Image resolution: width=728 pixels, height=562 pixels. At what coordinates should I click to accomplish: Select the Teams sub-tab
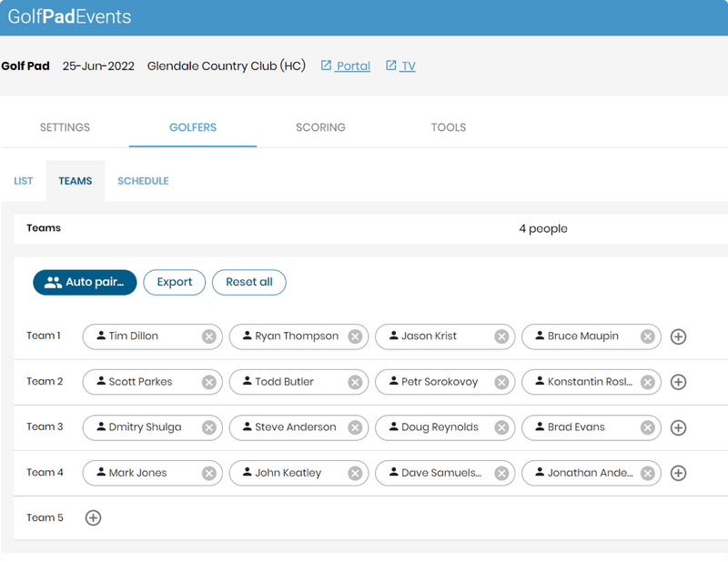click(76, 181)
